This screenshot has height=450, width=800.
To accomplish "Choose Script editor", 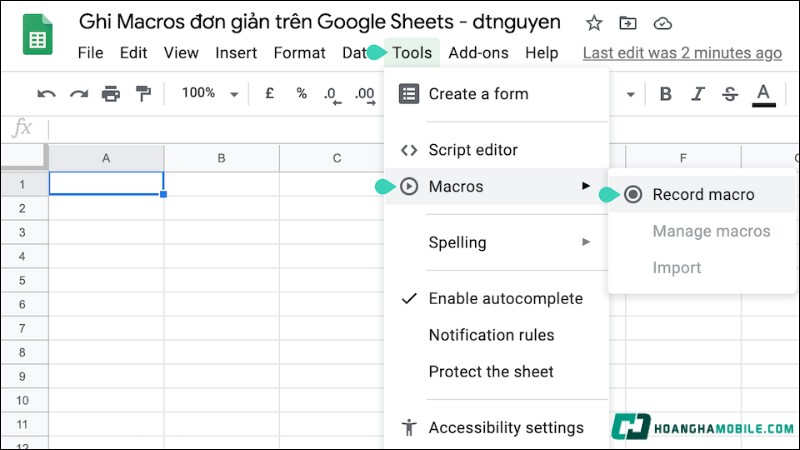I will pyautogui.click(x=496, y=150).
